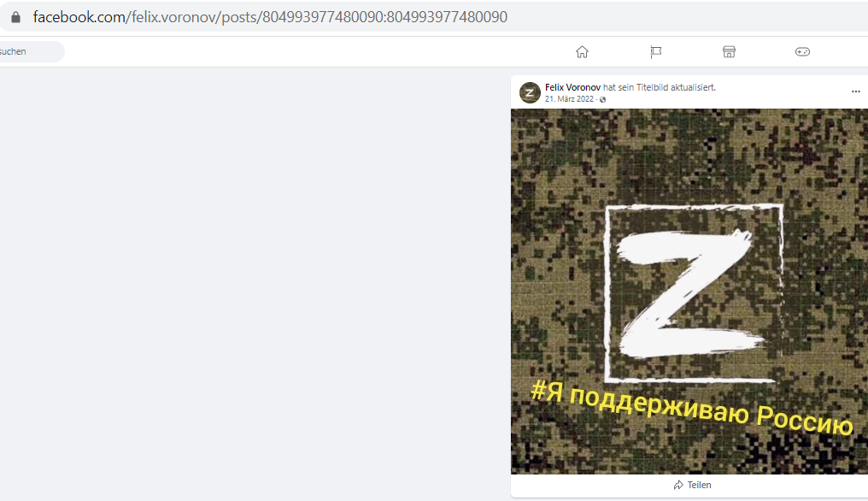Select the facebook.com URL in address bar
The width and height of the screenshot is (868, 501).
click(270, 17)
